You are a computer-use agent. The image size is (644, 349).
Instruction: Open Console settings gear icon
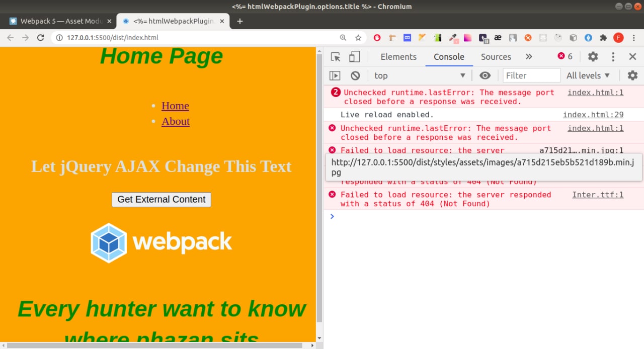click(x=632, y=75)
